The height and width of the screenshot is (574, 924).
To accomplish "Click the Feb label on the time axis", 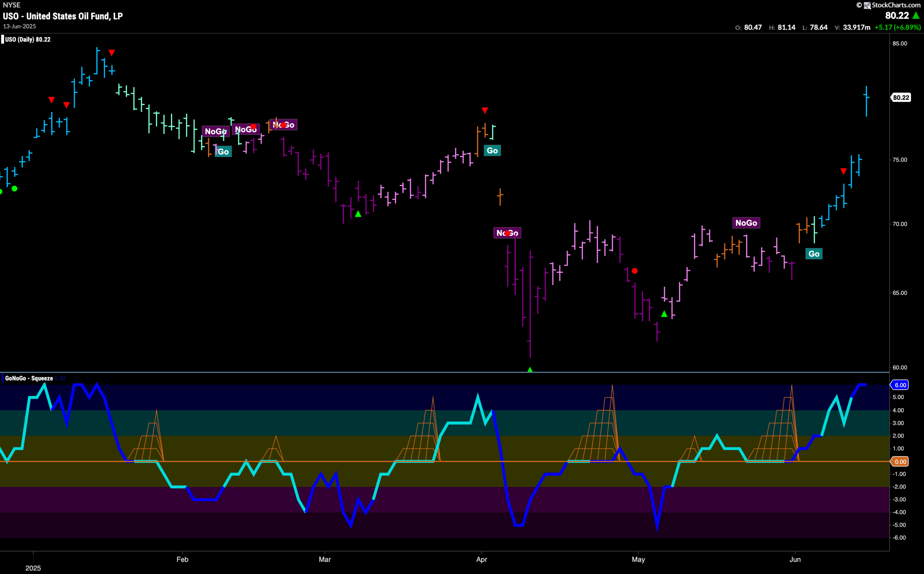I will pos(183,560).
